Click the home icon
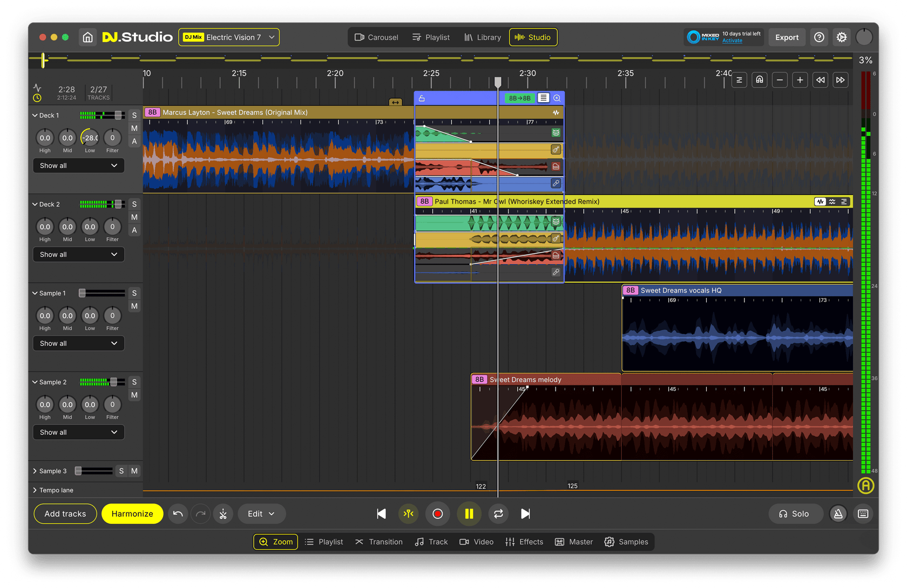Viewport: 907px width, 588px height. pyautogui.click(x=87, y=37)
